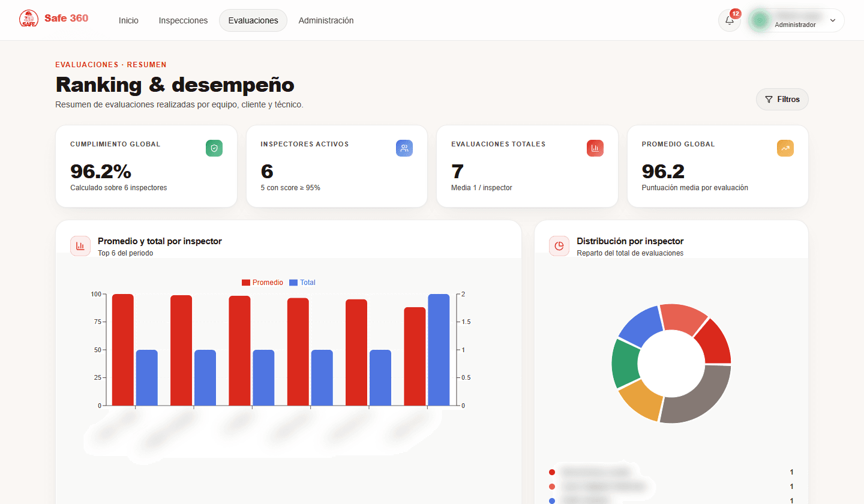Click the text "Reparto del total de evaluaciones"

630,253
